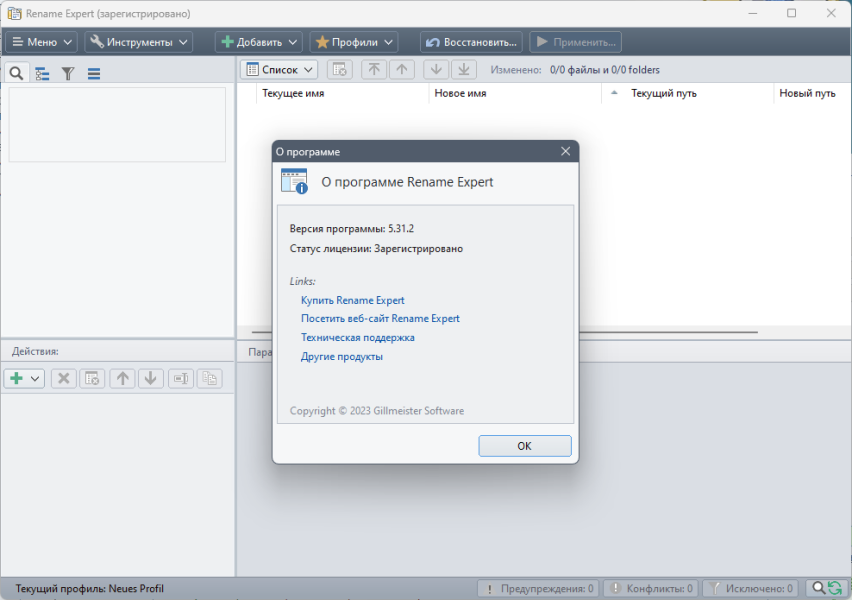Click the Текущий профиль: Neues Profil status text
This screenshot has width=852, height=600.
[89, 589]
